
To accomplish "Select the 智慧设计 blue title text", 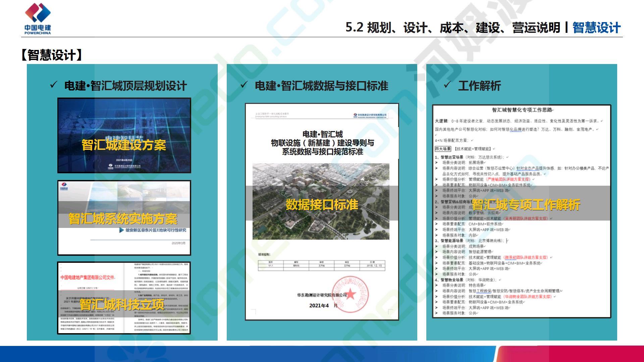I will [596, 27].
